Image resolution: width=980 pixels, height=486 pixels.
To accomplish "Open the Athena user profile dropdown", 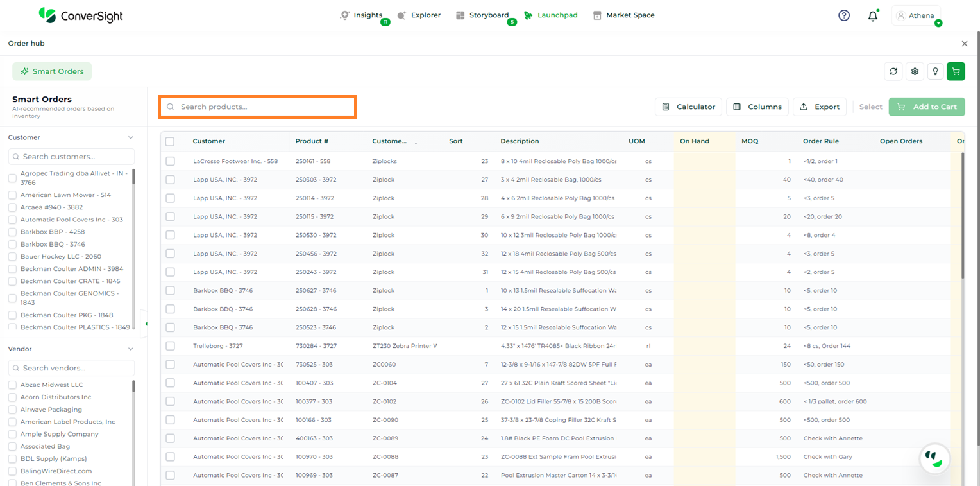I will [x=917, y=16].
